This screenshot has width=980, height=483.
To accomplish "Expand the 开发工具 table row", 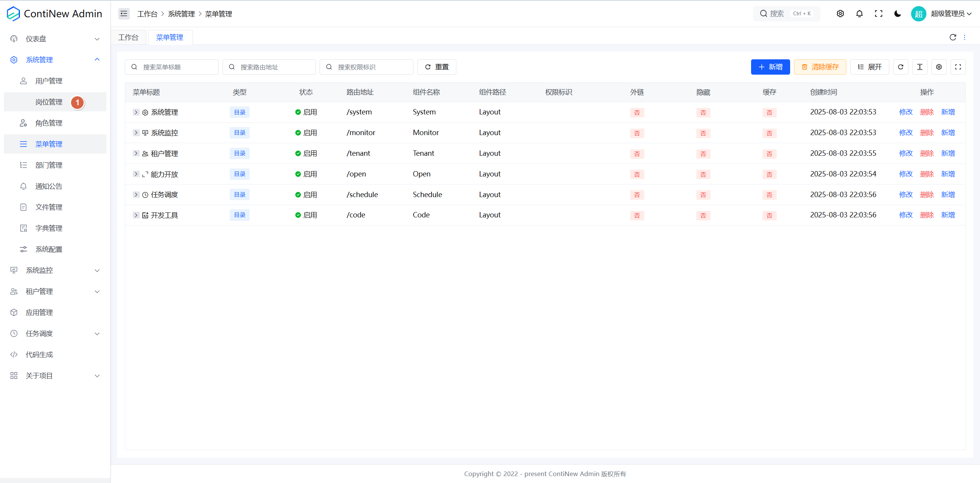I will tap(136, 215).
